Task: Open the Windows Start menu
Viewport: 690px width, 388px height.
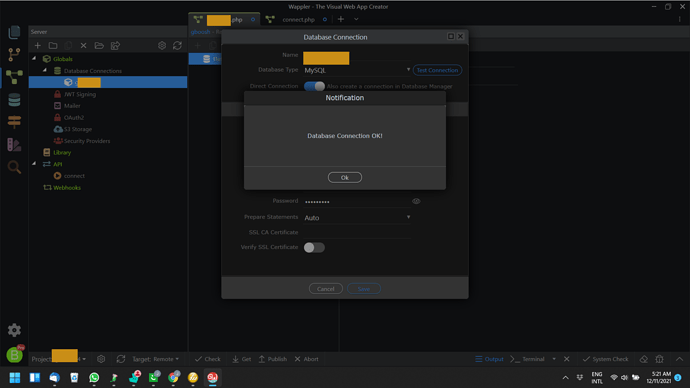Action: click(x=15, y=377)
